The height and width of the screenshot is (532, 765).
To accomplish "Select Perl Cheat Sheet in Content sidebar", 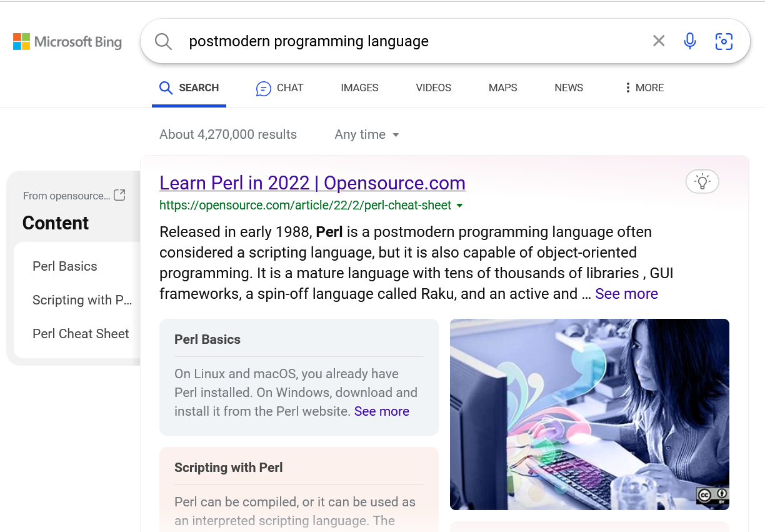I will 81,334.
